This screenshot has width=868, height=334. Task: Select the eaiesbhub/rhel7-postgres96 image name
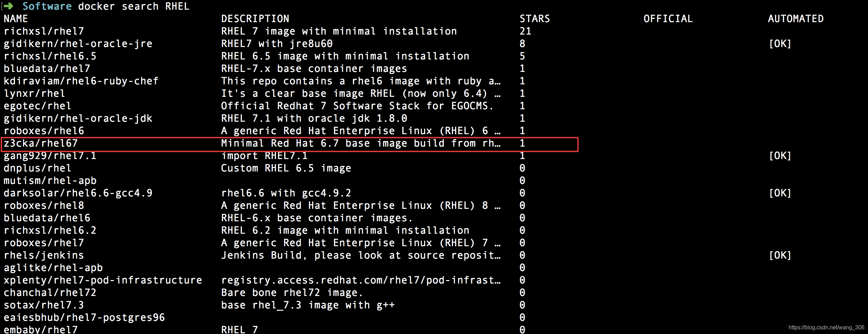click(84, 317)
